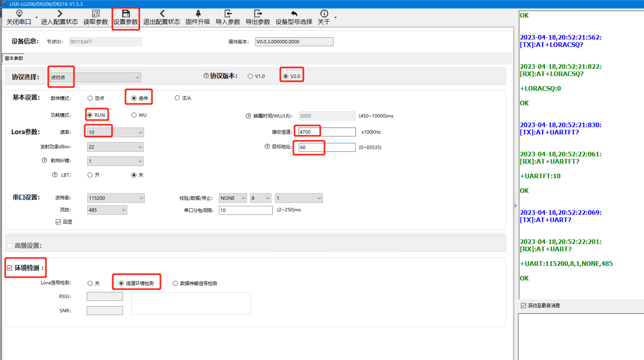Open the 固件升级 firmware upgrade tool
Screen dimensions: 644x360
click(x=198, y=14)
